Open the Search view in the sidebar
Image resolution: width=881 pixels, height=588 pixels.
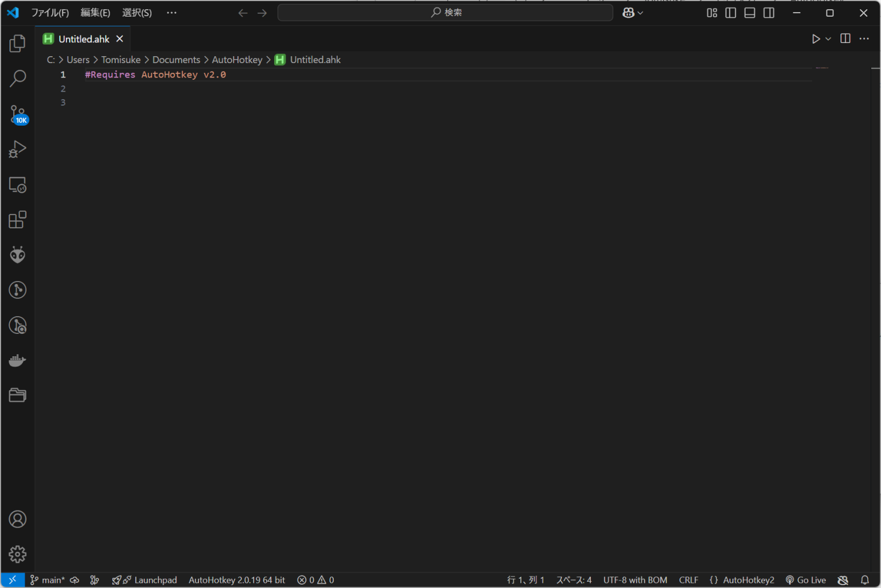(x=17, y=78)
